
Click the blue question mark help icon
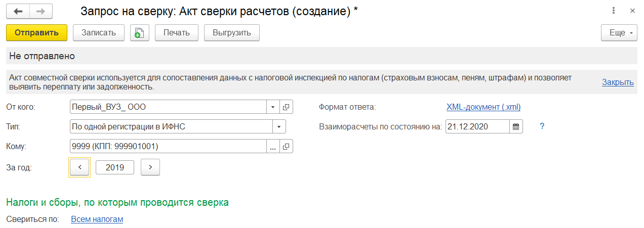tap(542, 126)
